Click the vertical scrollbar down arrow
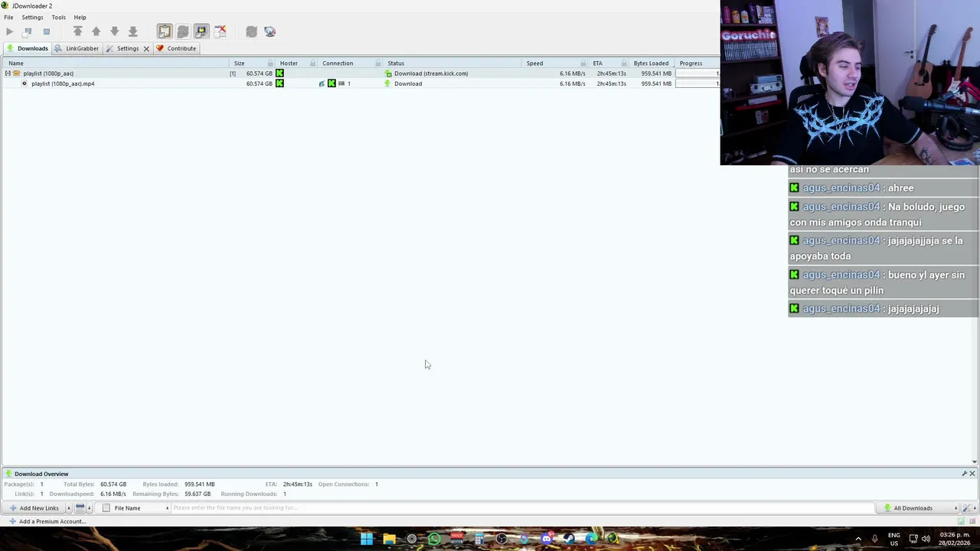This screenshot has height=551, width=980. click(x=975, y=461)
